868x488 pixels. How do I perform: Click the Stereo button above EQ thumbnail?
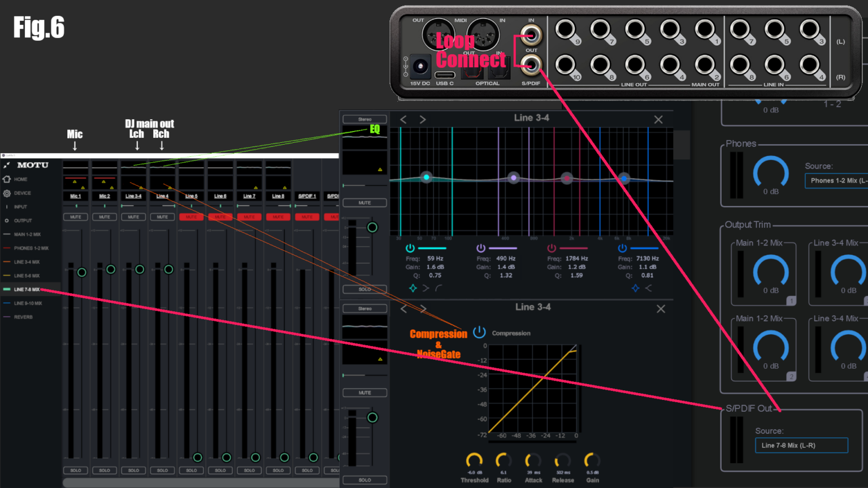(364, 119)
